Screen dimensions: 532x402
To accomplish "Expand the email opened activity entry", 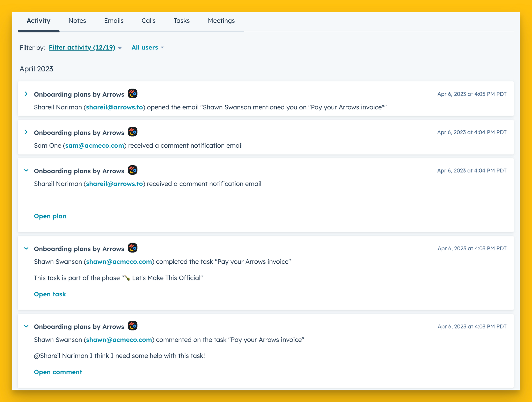I will pos(26,94).
